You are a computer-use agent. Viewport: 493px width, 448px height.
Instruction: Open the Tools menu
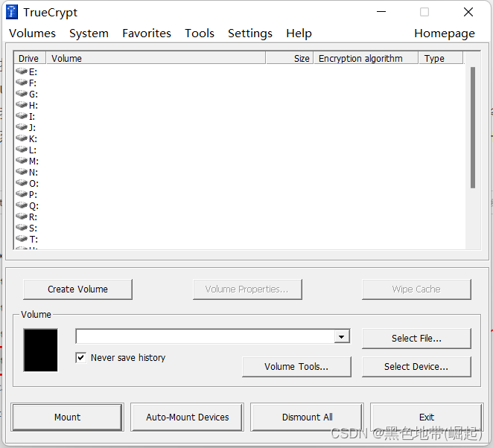pos(200,33)
